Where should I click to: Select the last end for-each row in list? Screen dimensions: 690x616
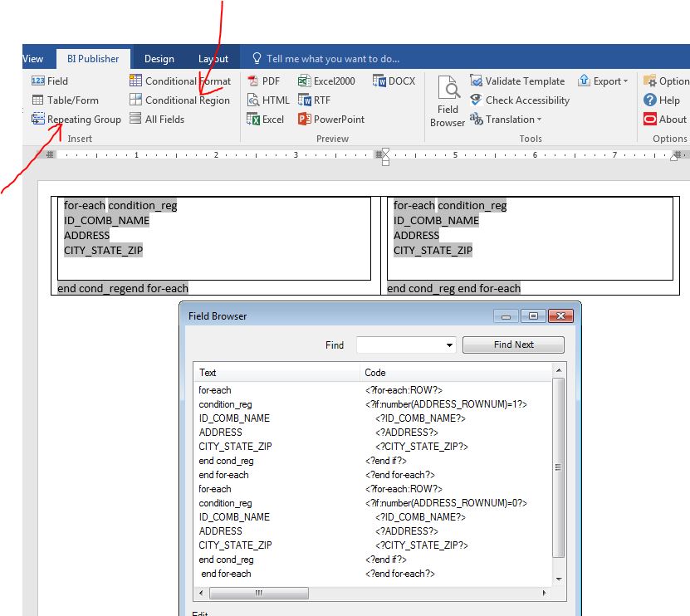coord(372,574)
